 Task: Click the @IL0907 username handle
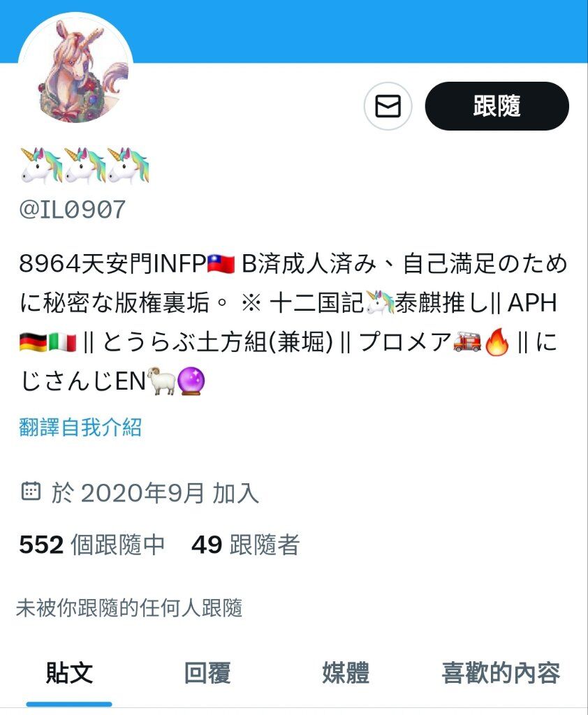72,209
